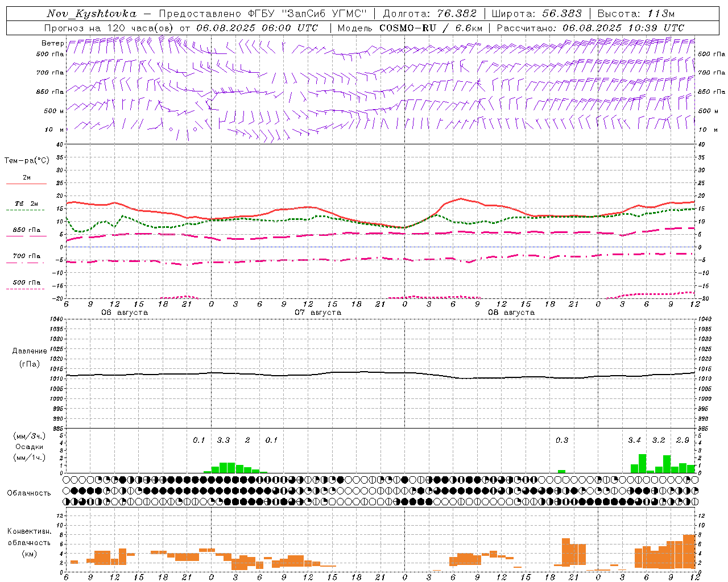
Task: Click the Облачность cloud cover label
Action: click(29, 493)
